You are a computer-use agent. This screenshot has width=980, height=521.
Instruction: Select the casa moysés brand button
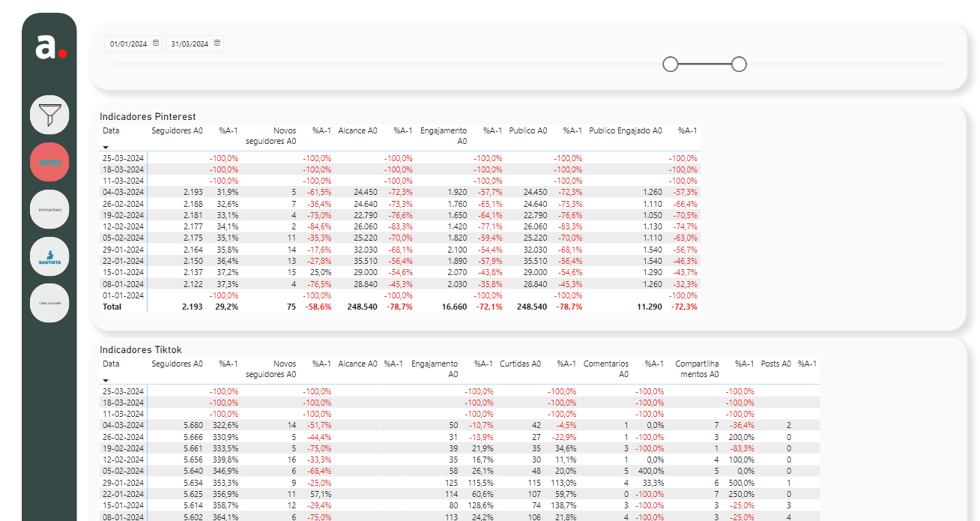49,304
